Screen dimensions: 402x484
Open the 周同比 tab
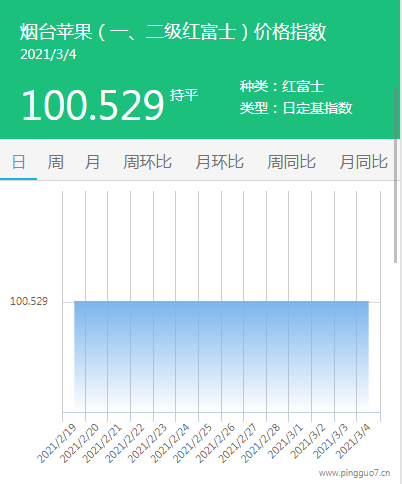click(291, 162)
